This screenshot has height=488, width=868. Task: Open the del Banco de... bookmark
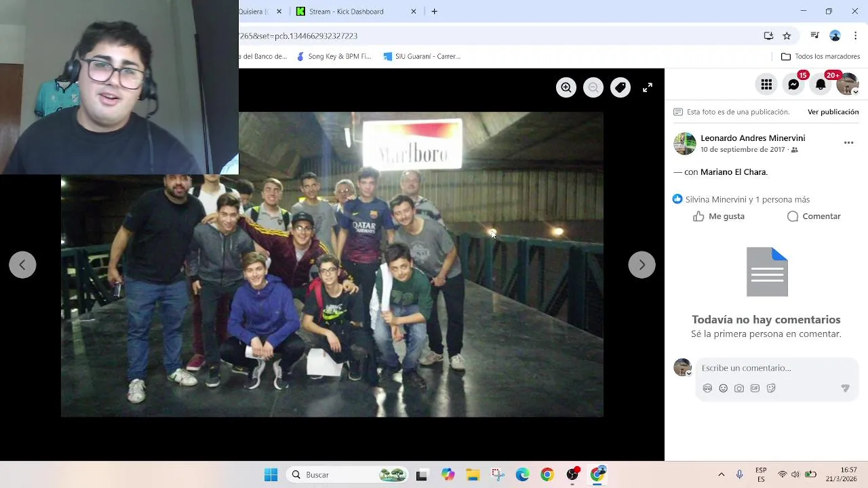pos(264,56)
